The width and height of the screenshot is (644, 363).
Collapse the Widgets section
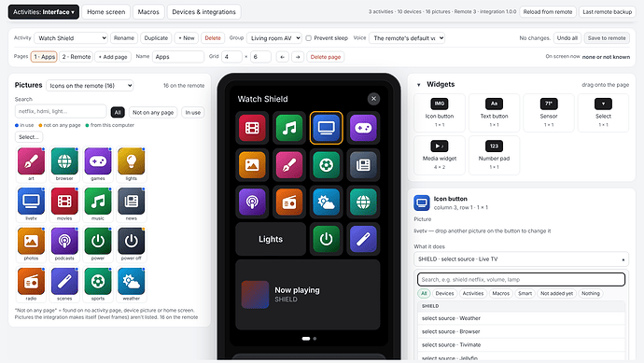(x=418, y=85)
